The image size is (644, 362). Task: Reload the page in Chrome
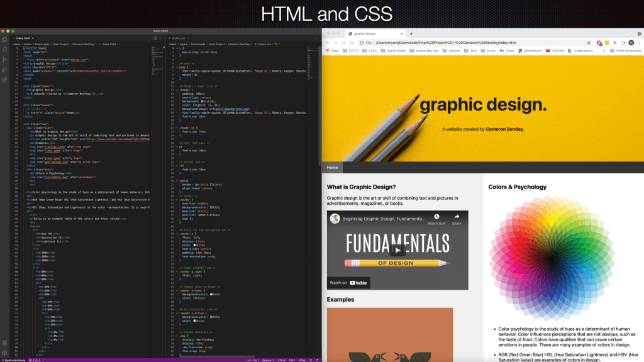coord(343,42)
